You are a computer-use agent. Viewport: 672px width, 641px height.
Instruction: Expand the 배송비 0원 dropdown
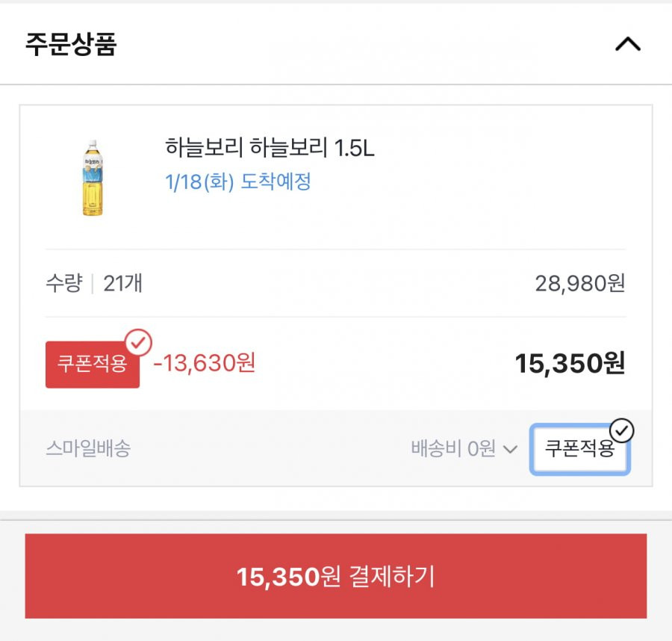coord(464,449)
